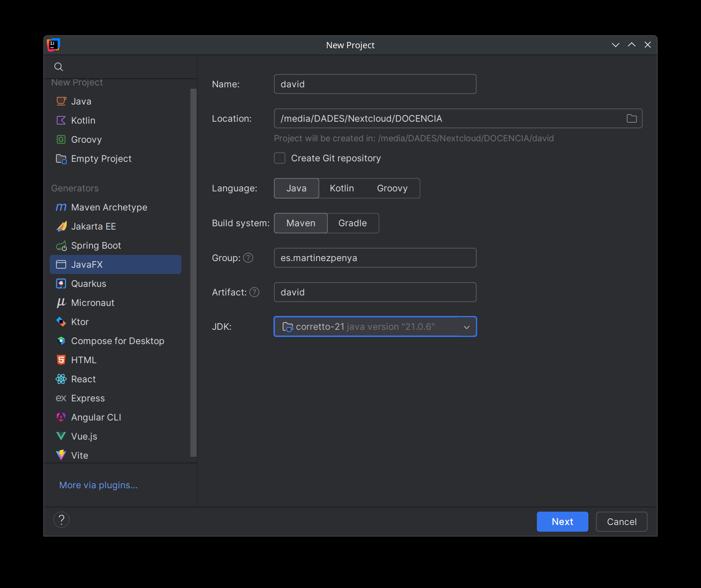Select Kotlin as the project language
701x588 pixels.
342,188
